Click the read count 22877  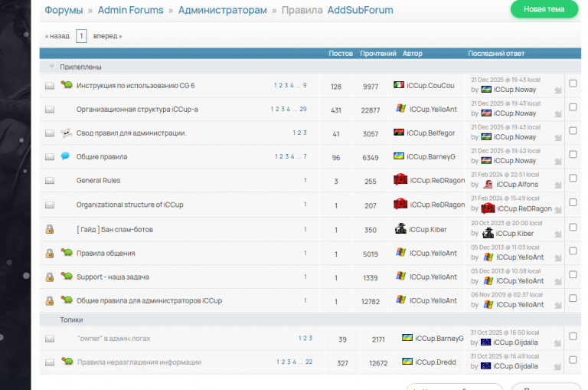pos(371,110)
